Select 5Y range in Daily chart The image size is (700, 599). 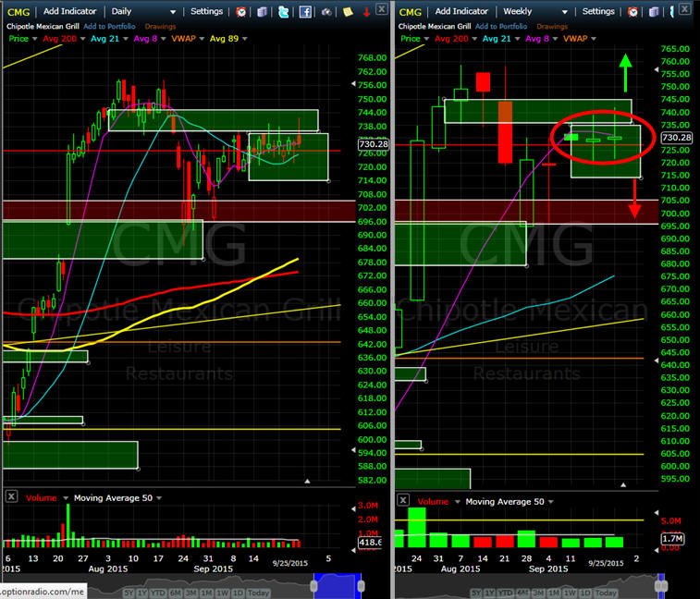pyautogui.click(x=129, y=593)
